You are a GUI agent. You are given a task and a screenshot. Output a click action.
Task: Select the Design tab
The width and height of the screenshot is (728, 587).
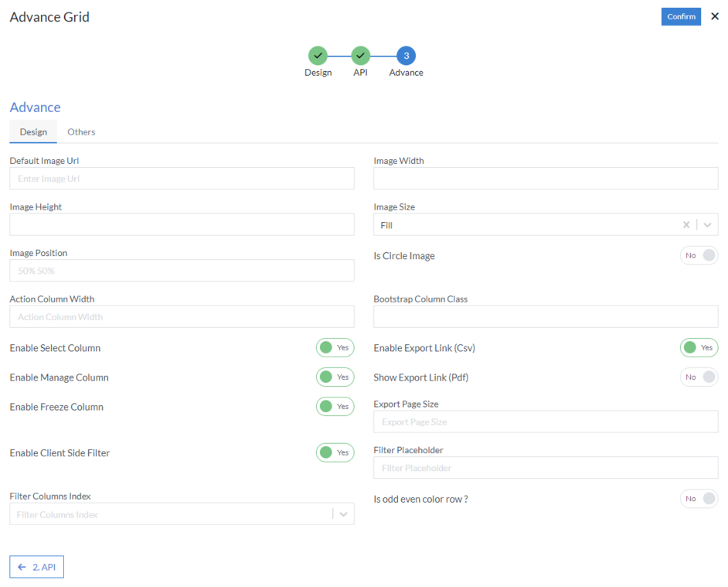(x=33, y=132)
